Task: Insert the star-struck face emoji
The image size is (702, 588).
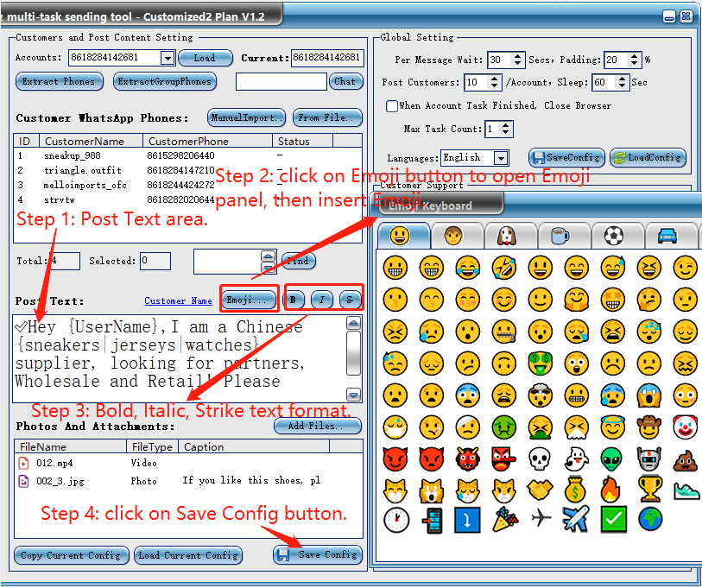Action: [x=612, y=300]
